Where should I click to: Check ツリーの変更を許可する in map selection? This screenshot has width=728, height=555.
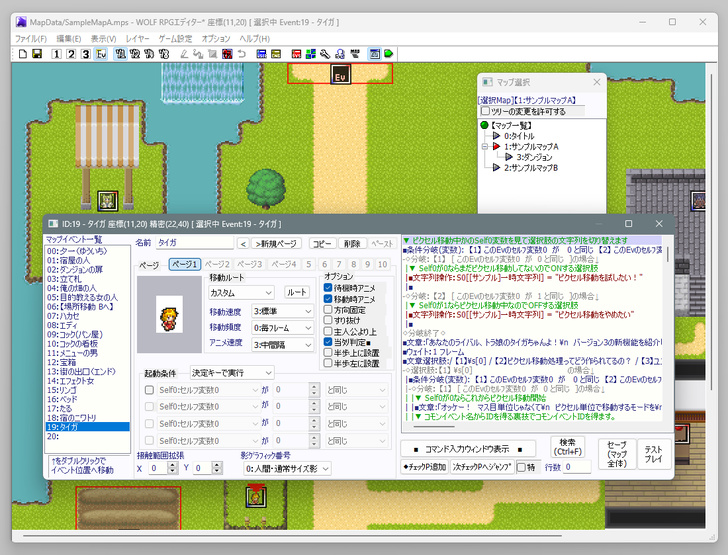point(485,111)
